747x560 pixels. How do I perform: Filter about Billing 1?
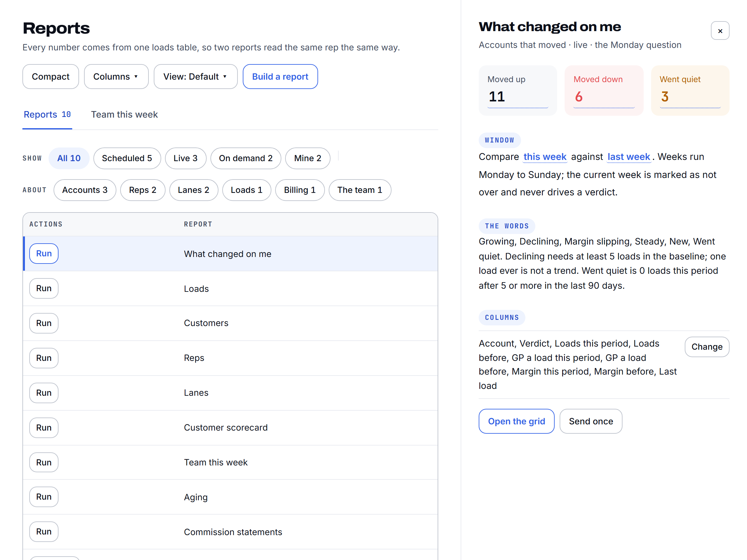tap(299, 190)
